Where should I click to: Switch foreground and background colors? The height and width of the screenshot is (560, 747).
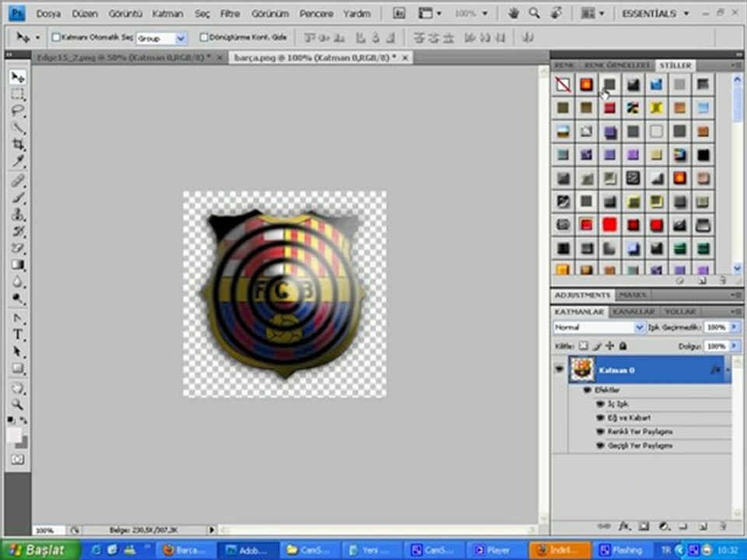tap(23, 421)
